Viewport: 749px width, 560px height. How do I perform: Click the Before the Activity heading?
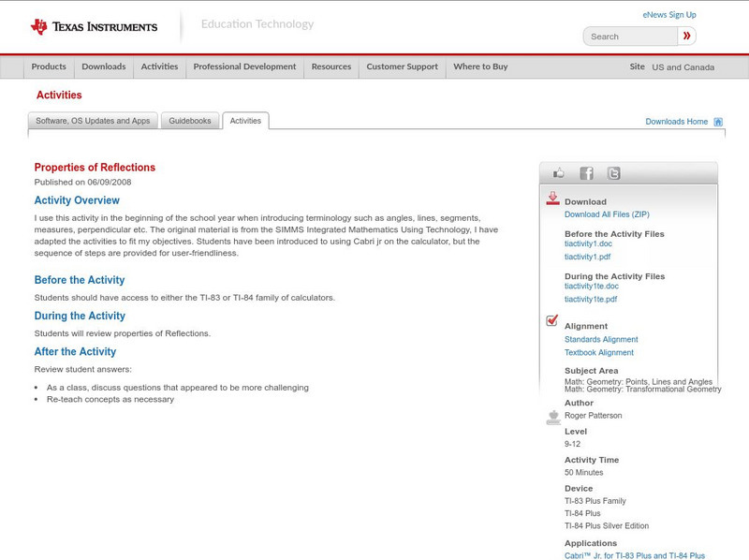80,280
